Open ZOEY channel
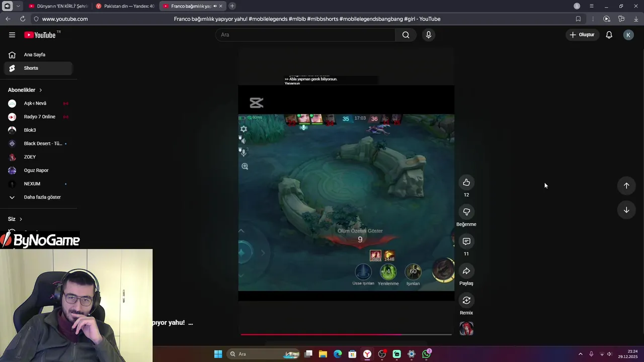 [x=38, y=157]
